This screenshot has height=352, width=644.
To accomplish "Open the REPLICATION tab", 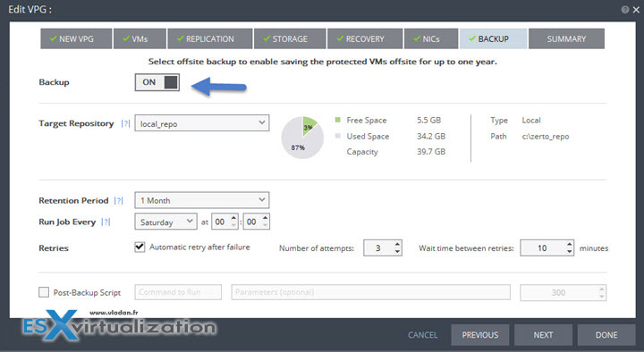I will (x=210, y=39).
